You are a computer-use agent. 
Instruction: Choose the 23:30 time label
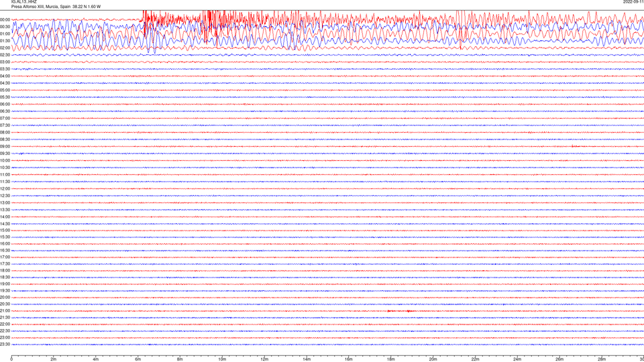tap(5, 345)
